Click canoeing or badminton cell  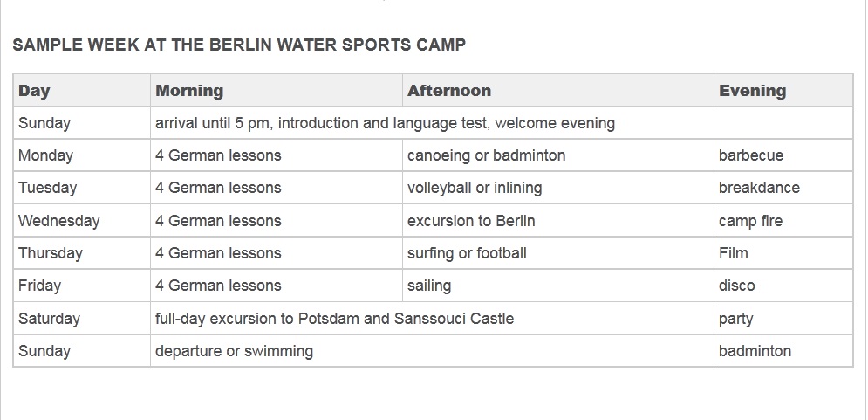[x=558, y=155]
